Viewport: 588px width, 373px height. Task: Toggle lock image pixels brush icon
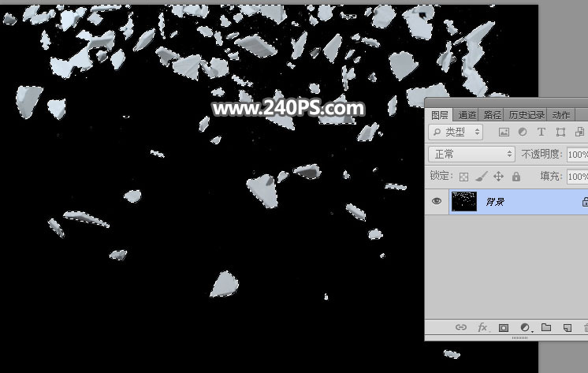(x=481, y=177)
